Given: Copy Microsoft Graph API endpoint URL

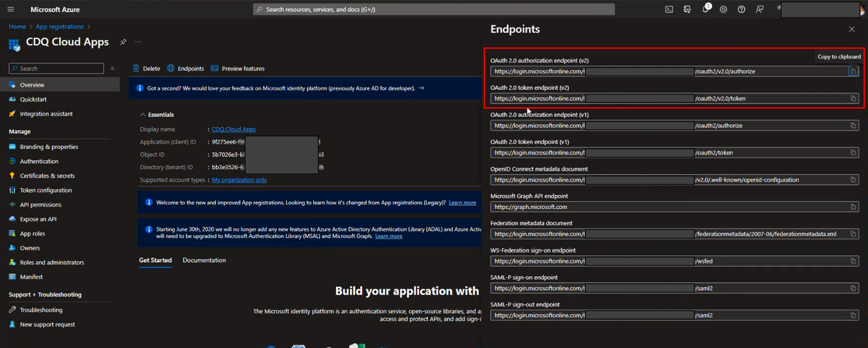Looking at the screenshot, I should [x=853, y=207].
